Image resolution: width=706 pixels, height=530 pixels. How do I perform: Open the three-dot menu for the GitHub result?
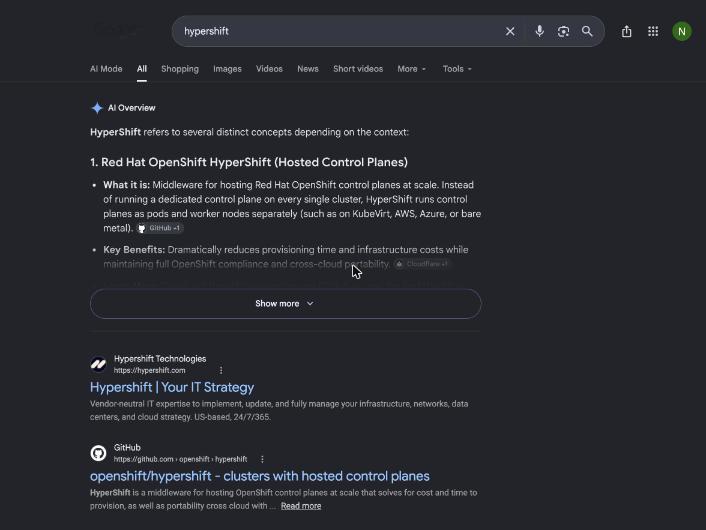pos(262,459)
